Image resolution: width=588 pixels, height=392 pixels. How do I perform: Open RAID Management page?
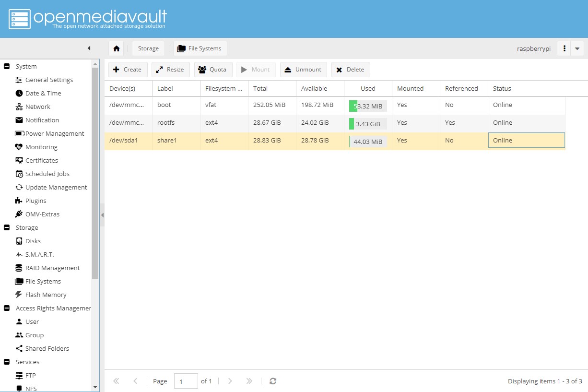[52, 268]
